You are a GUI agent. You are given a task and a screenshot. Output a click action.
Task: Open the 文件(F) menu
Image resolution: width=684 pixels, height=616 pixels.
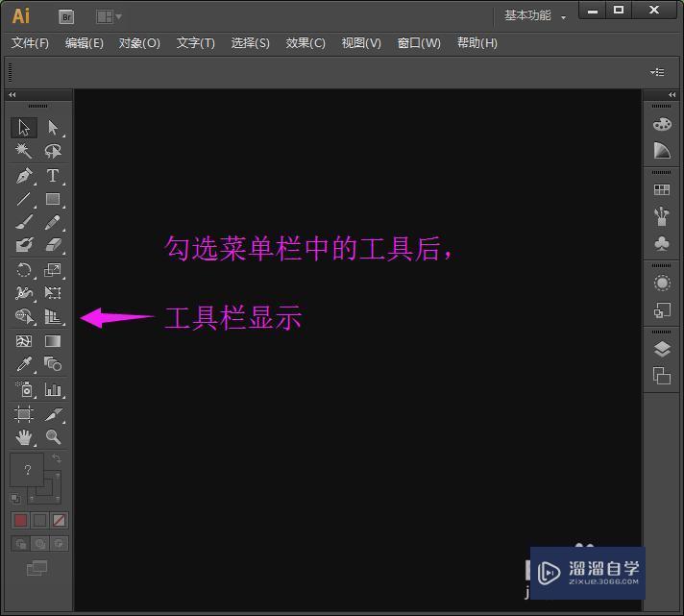tap(30, 42)
